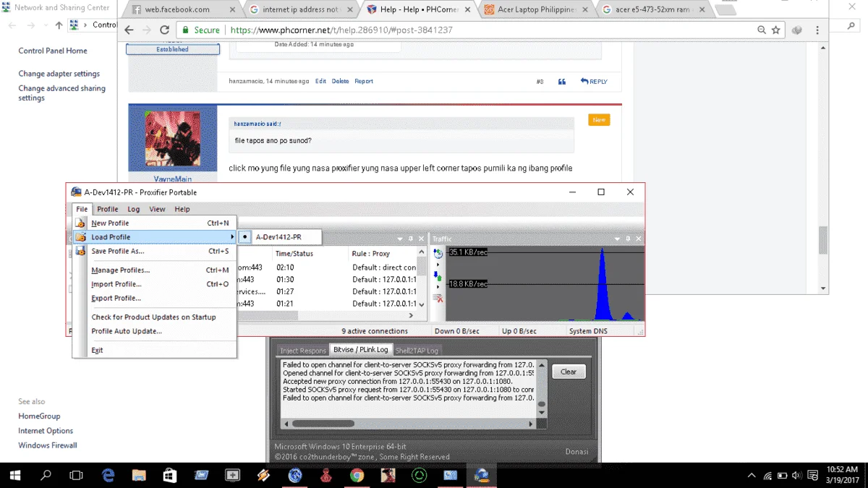Open the Help menu in Proxifier
The height and width of the screenshot is (488, 868).
click(182, 209)
